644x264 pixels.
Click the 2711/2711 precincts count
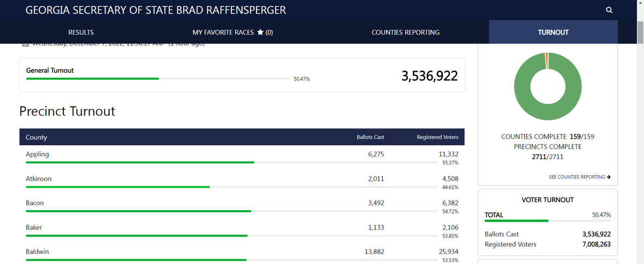pos(547,157)
